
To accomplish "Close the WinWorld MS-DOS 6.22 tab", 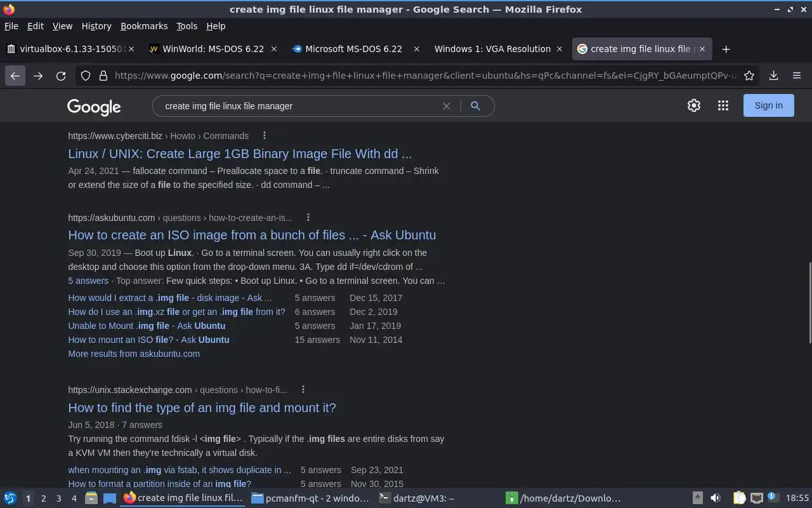I will click(x=274, y=49).
